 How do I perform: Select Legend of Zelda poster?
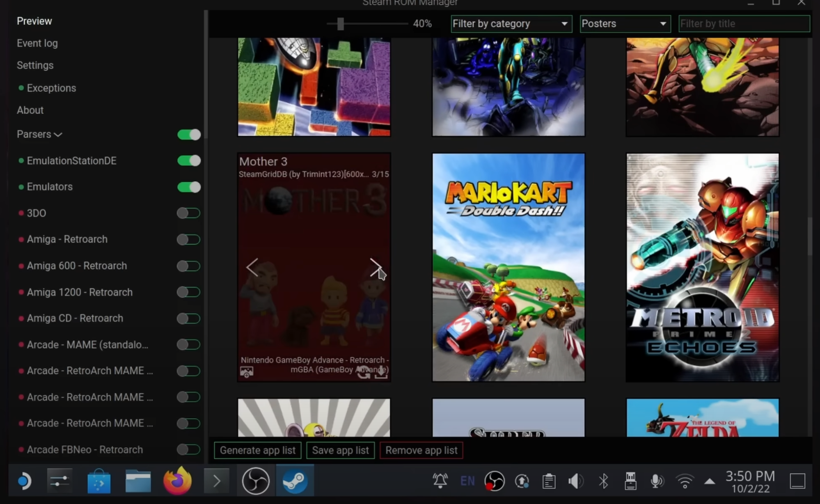tap(702, 417)
